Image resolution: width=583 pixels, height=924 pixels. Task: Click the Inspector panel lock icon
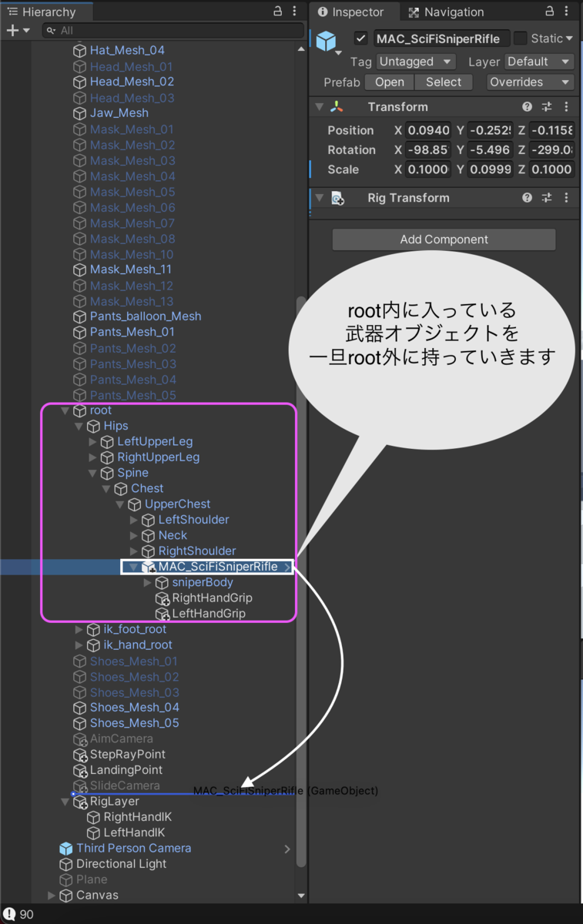pos(550,12)
